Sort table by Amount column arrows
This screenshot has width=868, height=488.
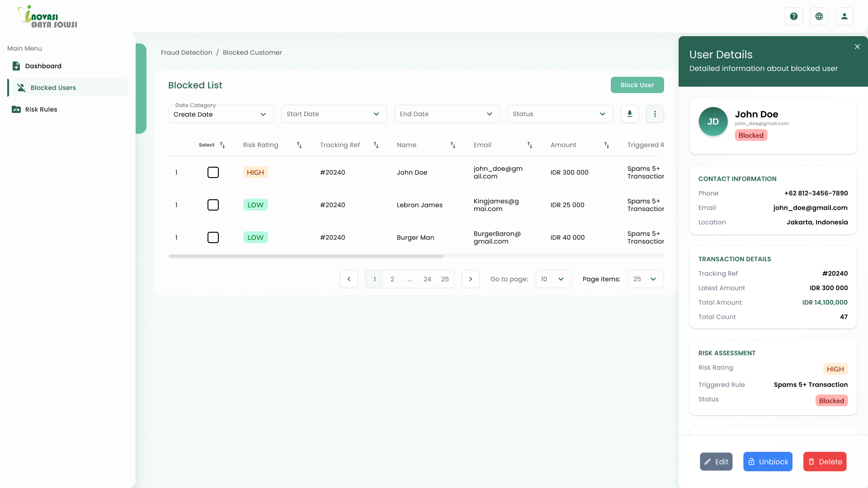tap(606, 145)
